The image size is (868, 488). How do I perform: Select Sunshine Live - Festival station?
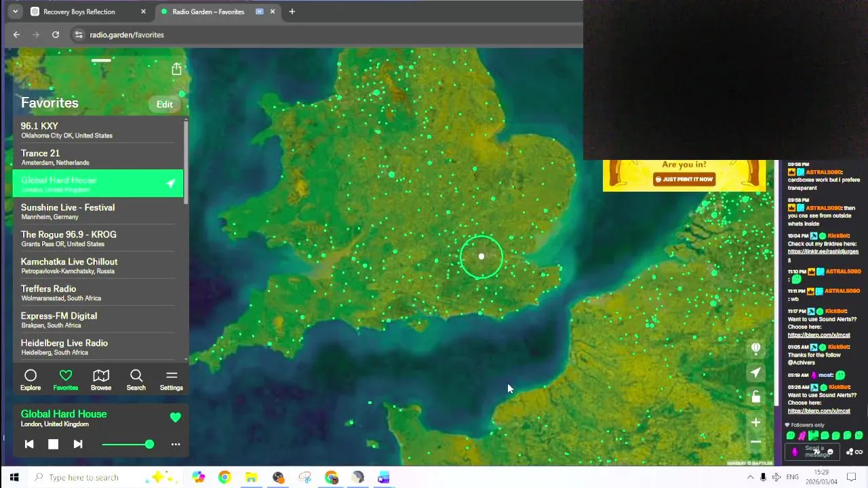click(98, 211)
